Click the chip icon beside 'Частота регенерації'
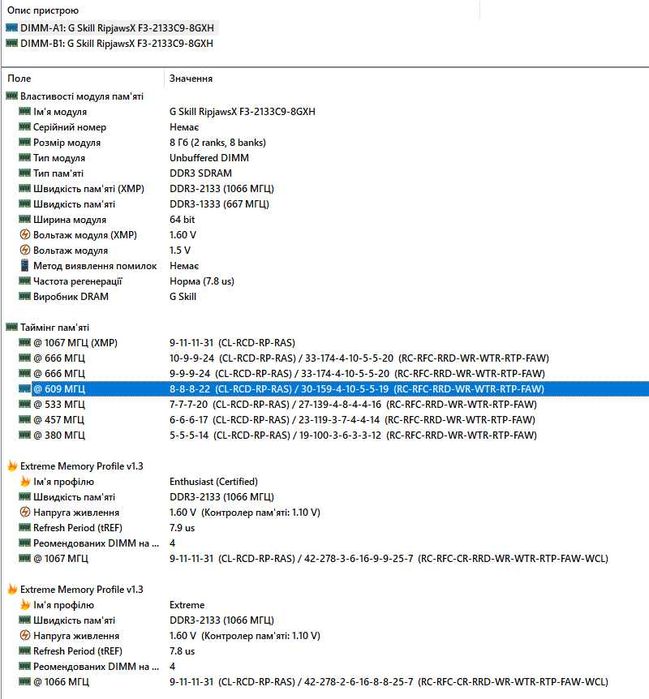 [x=25, y=281]
